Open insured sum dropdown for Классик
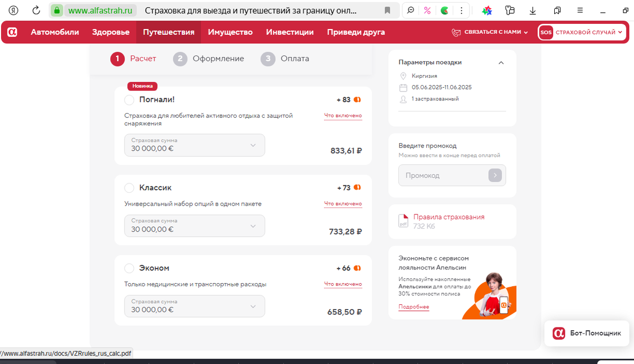The height and width of the screenshot is (364, 634). click(194, 226)
